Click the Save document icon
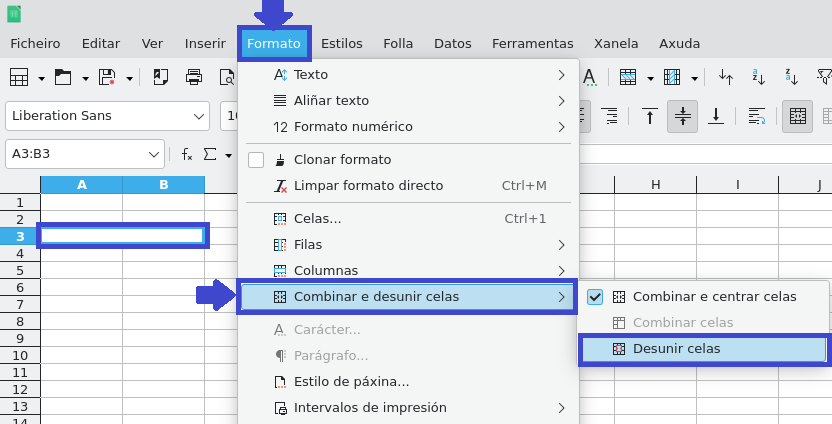 107,77
